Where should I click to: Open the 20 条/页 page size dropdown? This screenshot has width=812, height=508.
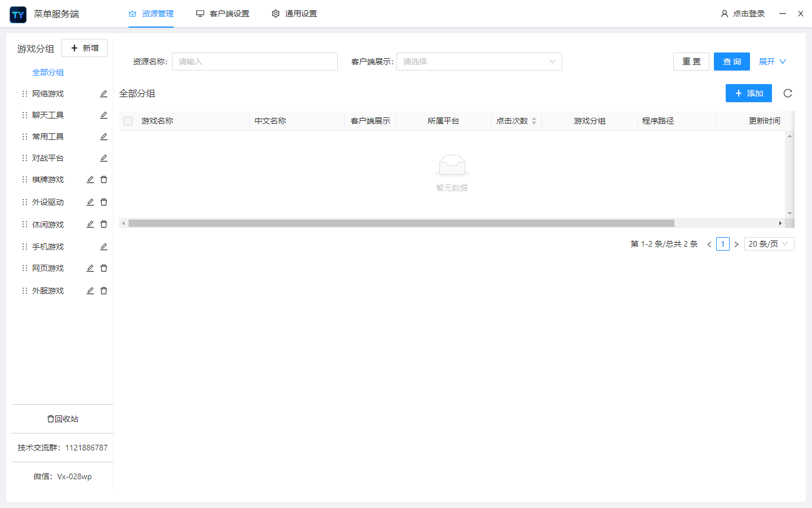point(769,244)
